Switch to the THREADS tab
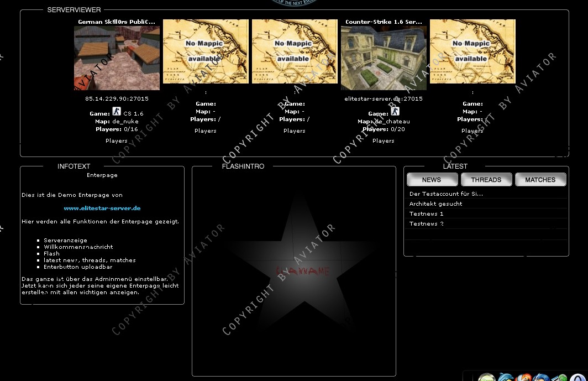This screenshot has height=381, width=588. (x=486, y=180)
